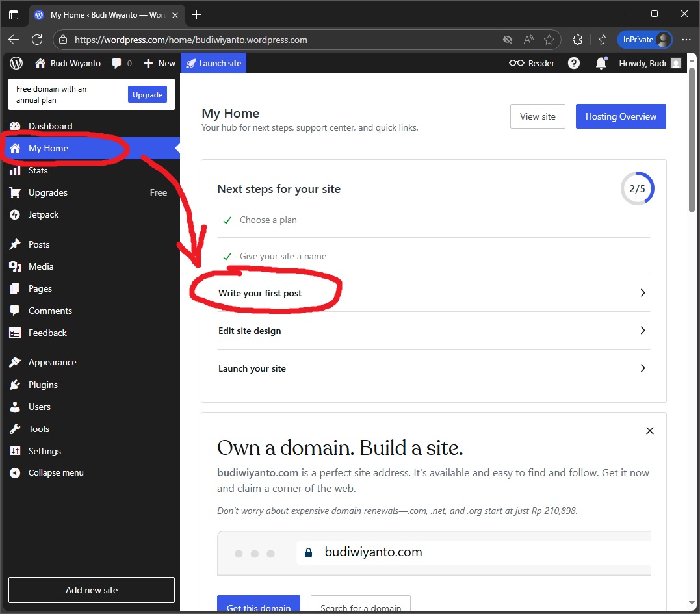Image resolution: width=700 pixels, height=614 pixels.
Task: Open the tab actions menu icon
Action: click(14, 15)
